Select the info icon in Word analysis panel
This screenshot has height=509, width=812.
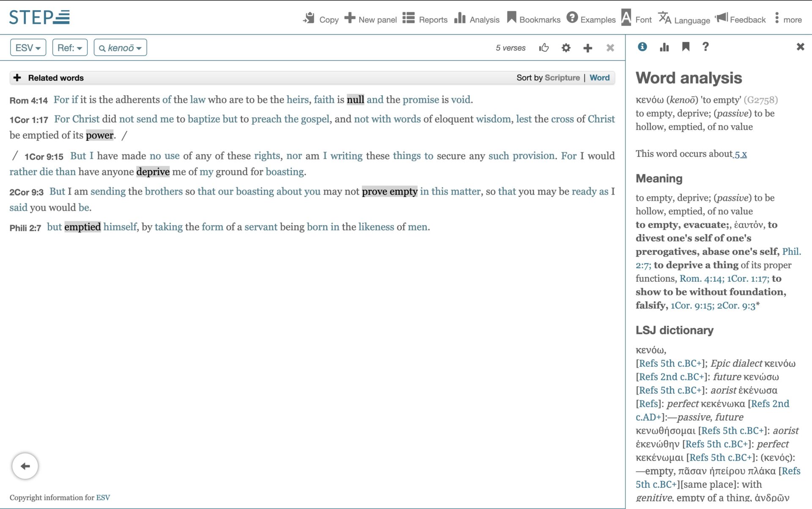(x=642, y=47)
